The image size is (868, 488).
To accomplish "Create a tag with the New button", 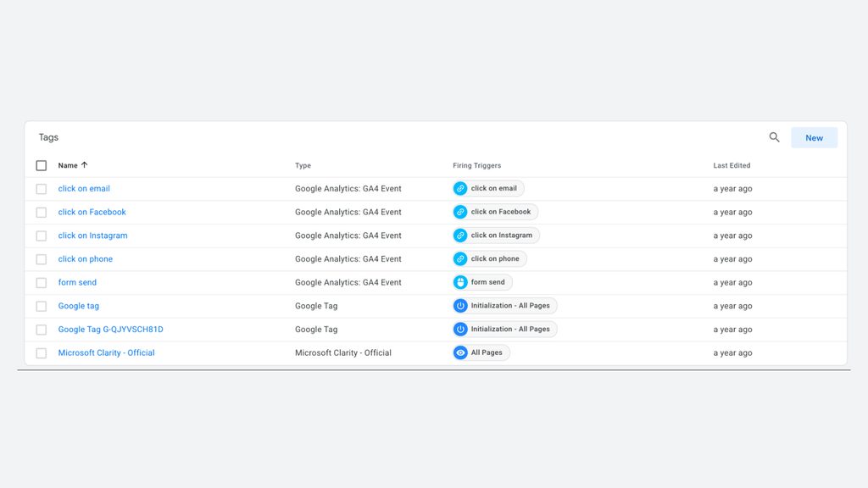I will [814, 138].
